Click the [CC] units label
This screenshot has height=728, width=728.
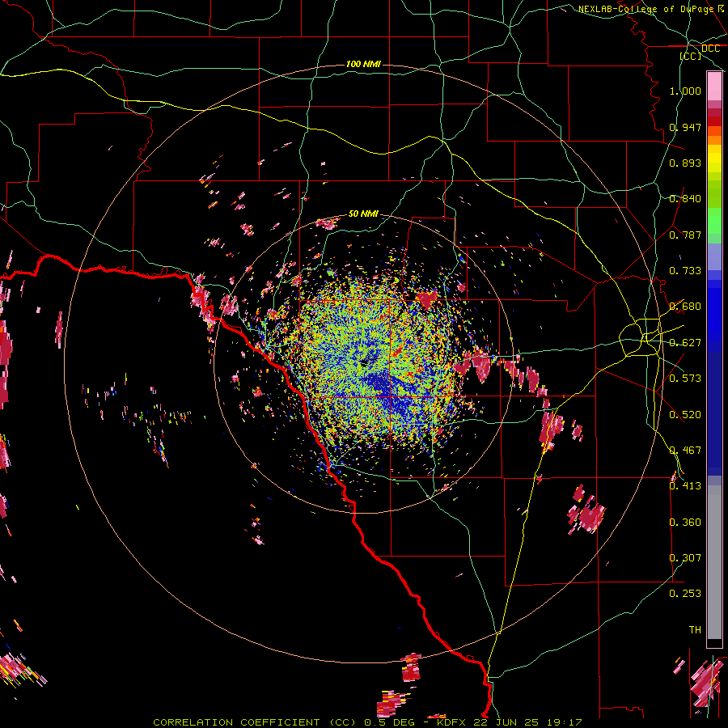tap(691, 56)
